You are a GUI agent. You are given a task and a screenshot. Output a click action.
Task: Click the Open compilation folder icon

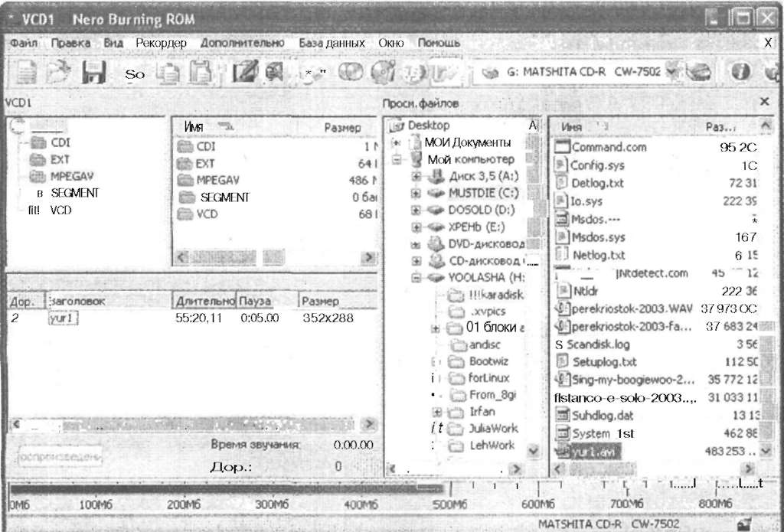click(57, 73)
